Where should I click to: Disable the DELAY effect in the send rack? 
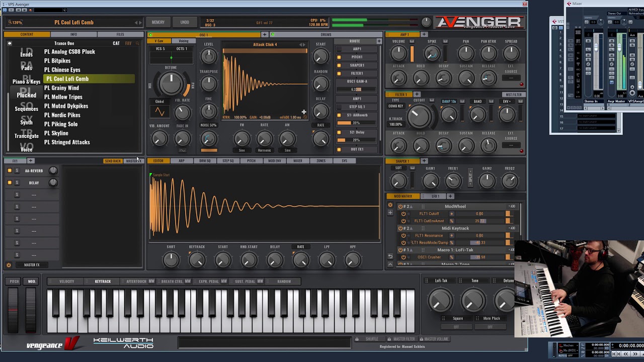click(x=9, y=183)
